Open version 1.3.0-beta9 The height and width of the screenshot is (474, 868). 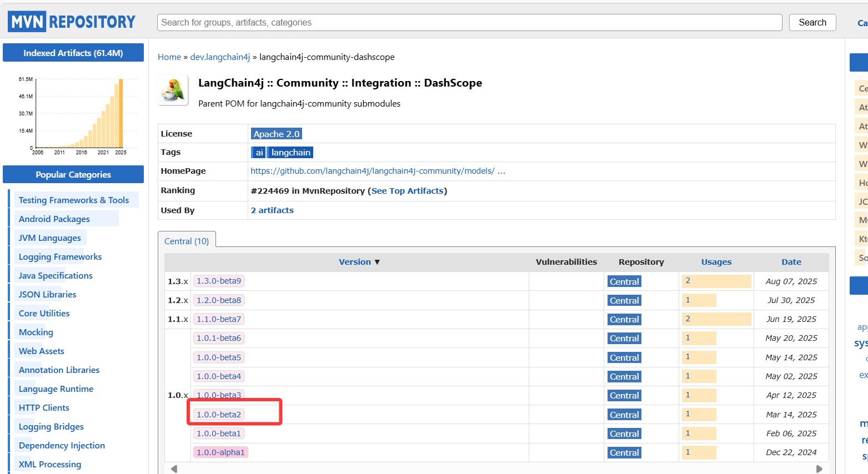(219, 281)
